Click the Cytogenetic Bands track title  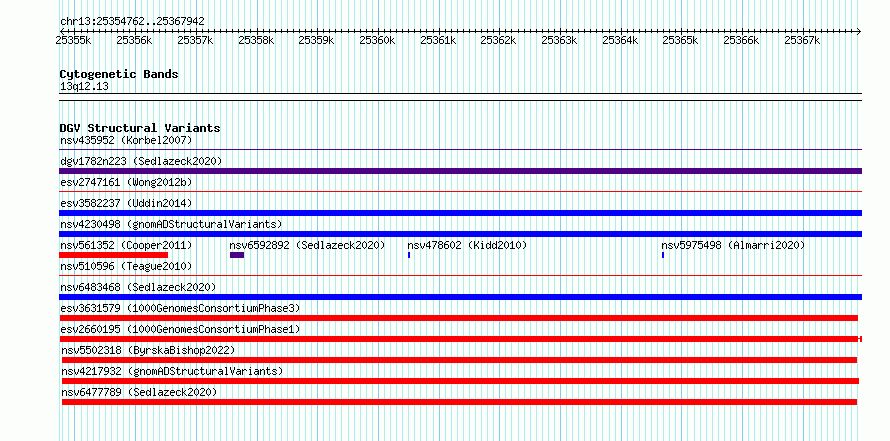119,74
